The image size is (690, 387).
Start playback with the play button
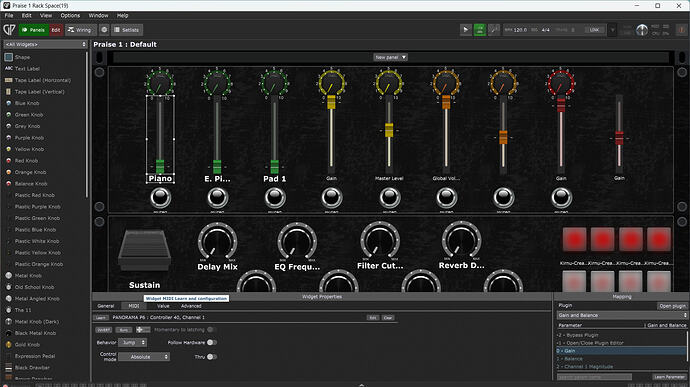click(466, 30)
